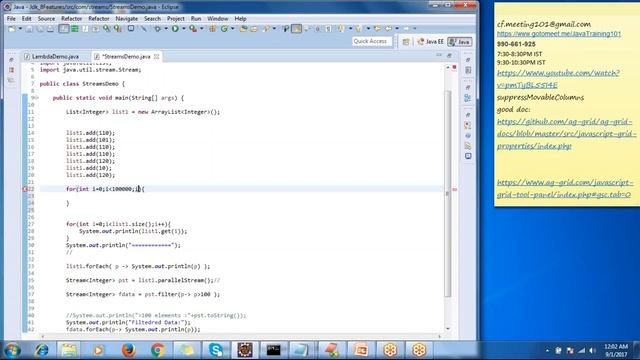Click the Debug bug icon
Image resolution: width=640 pixels, height=360 pixels.
(158, 29)
